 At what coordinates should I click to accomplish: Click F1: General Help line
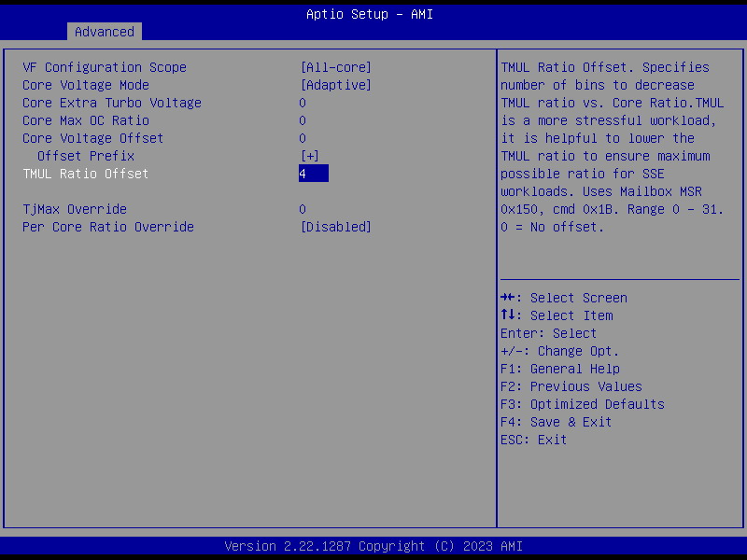point(560,369)
